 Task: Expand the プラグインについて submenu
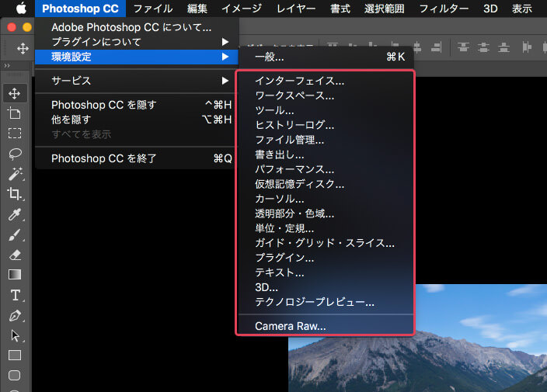coord(137,42)
